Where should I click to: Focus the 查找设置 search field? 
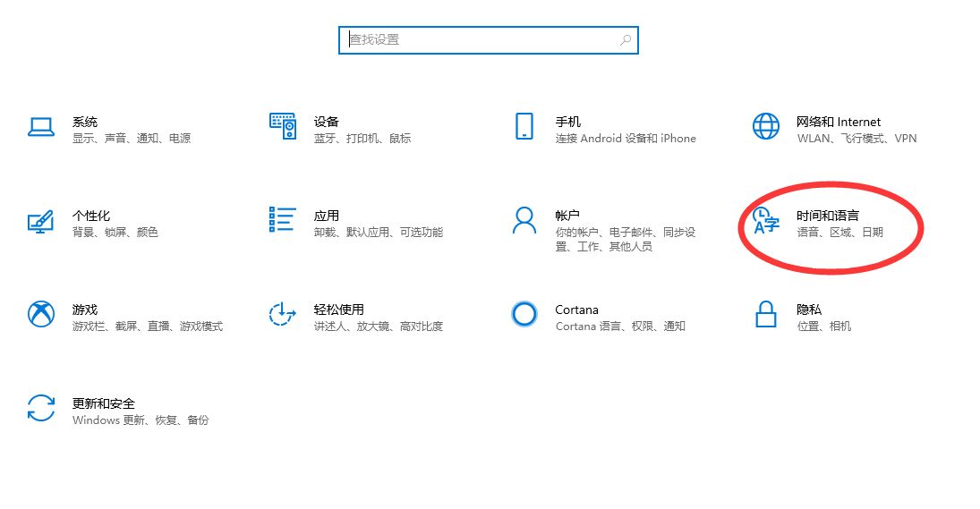click(488, 40)
